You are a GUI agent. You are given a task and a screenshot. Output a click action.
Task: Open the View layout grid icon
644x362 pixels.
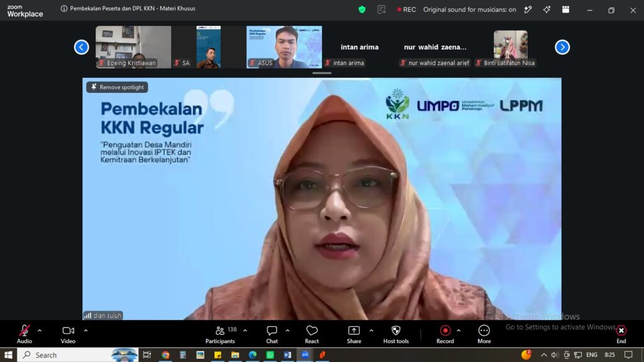pyautogui.click(x=565, y=9)
